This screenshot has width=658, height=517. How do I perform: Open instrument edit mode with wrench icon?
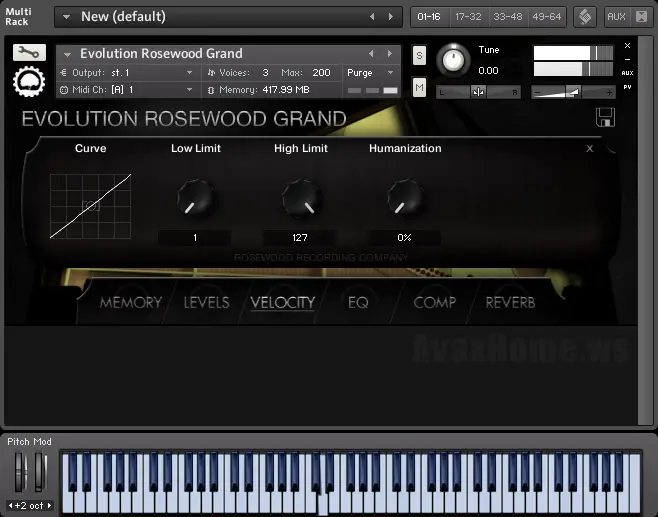29,52
